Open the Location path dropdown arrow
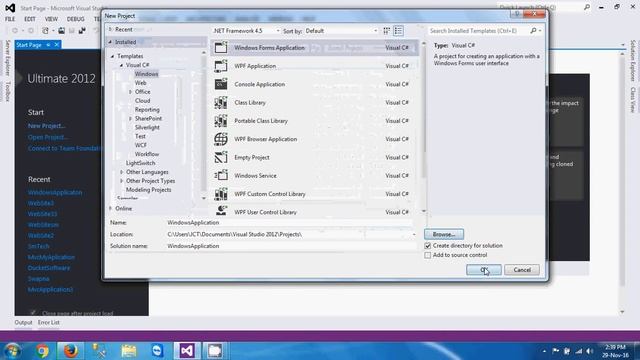 click(414, 234)
